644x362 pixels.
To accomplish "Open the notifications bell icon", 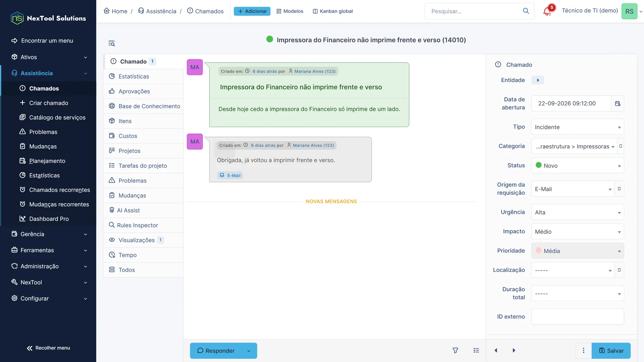I will (x=547, y=11).
